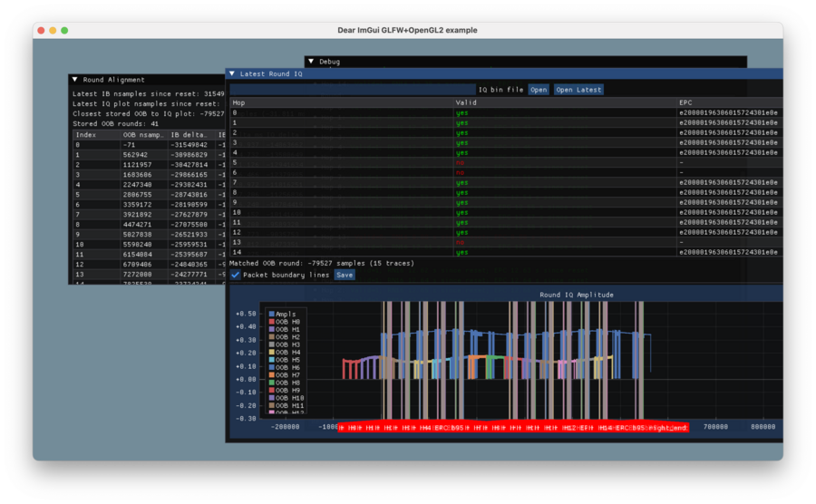Click IB delta value -25959531
816x504 pixels.
point(189,245)
